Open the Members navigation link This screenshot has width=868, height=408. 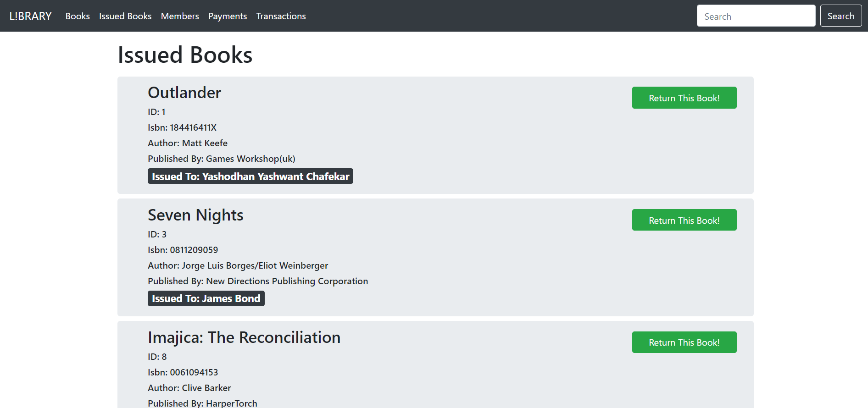[x=180, y=16]
